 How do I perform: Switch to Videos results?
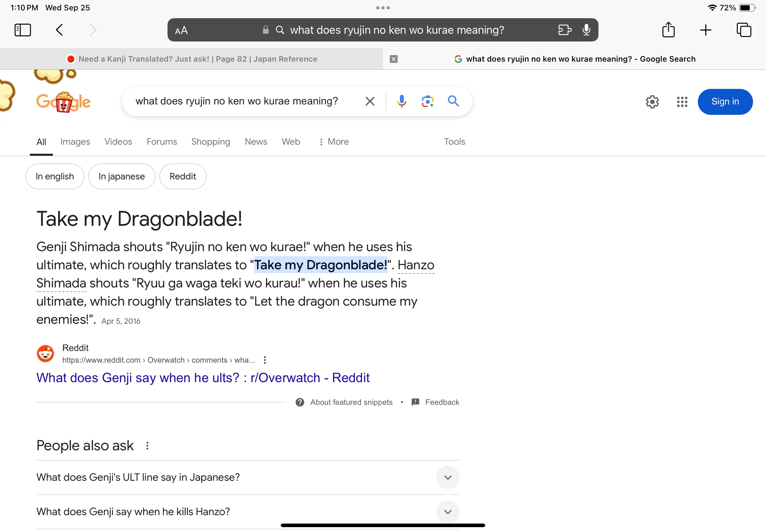[x=118, y=142]
